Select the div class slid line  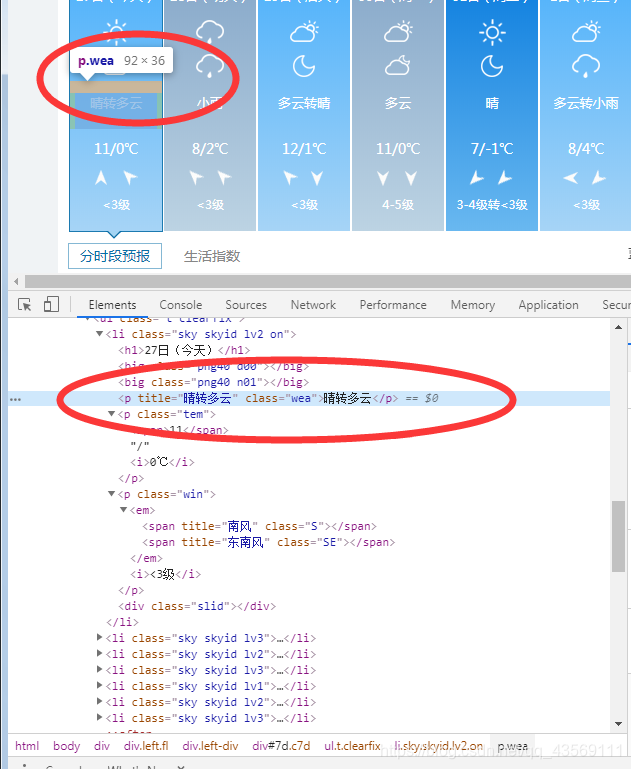tap(197, 606)
